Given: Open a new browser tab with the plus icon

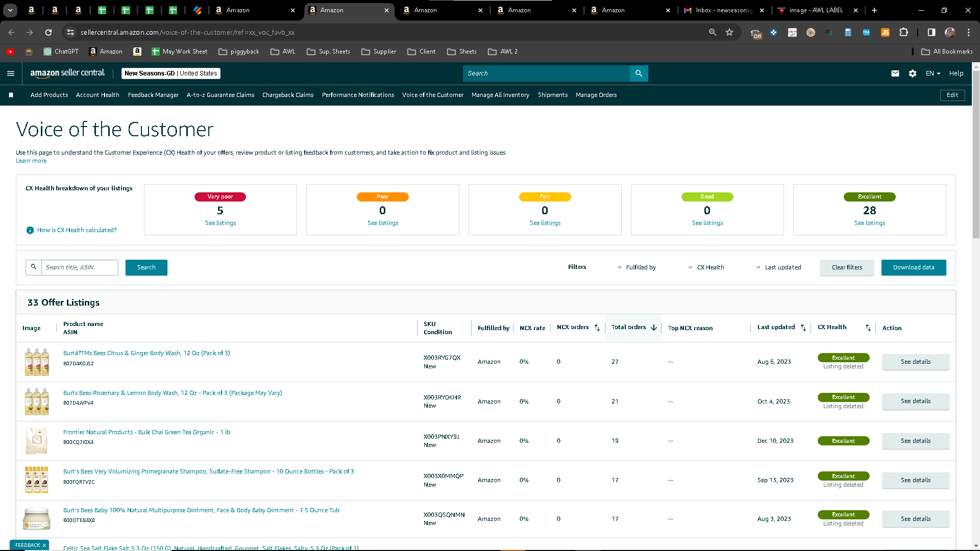Looking at the screenshot, I should 874,10.
